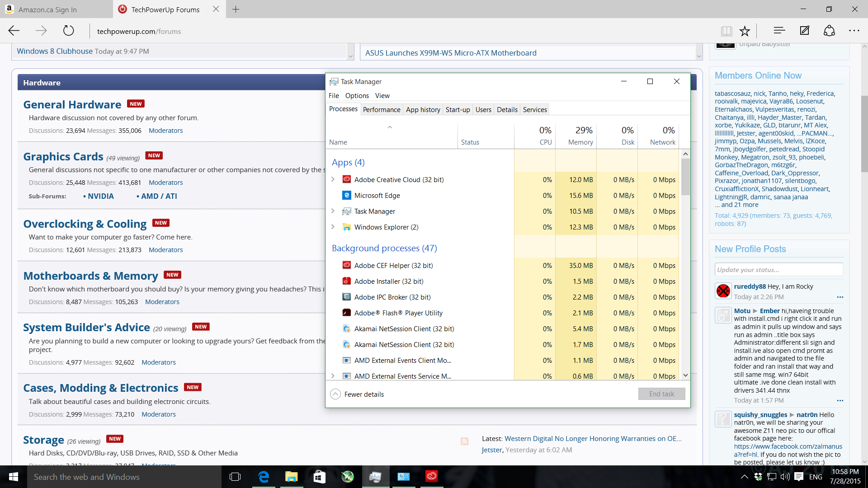868x488 pixels.
Task: Open the NVIDIA sub-forum
Action: (100, 196)
